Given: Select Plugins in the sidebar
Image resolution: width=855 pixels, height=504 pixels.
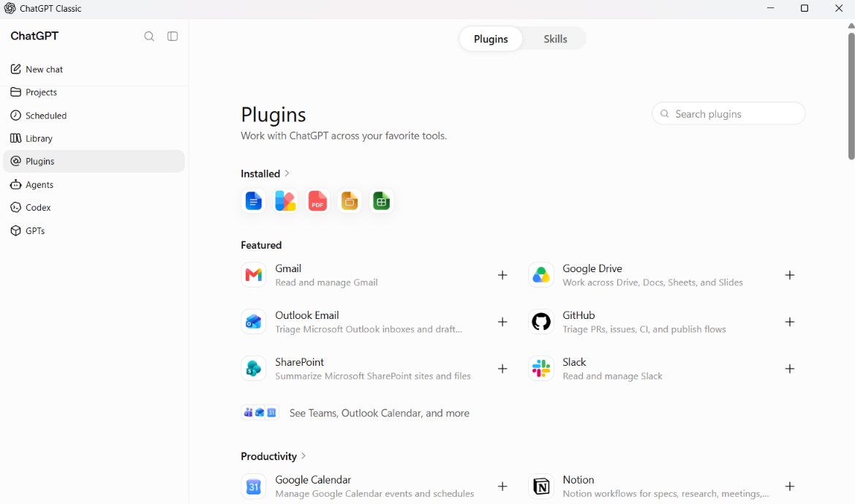Looking at the screenshot, I should click(x=94, y=162).
